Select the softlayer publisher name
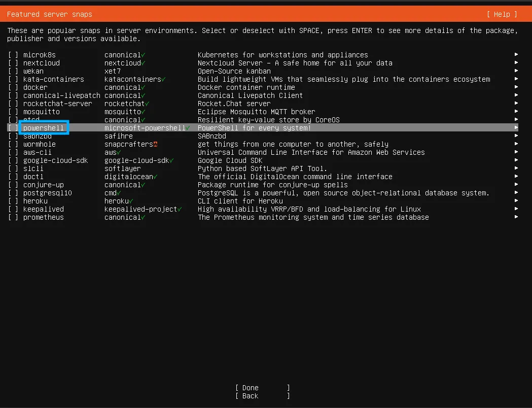 (x=123, y=168)
